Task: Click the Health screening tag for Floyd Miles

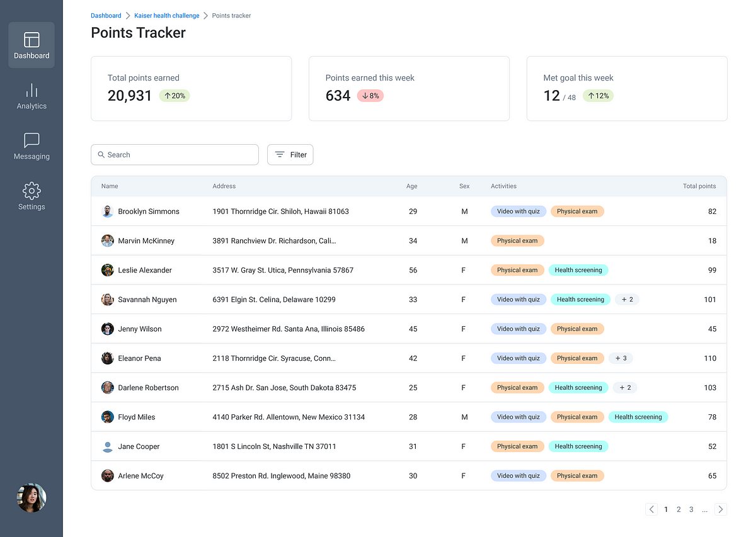Action: click(638, 417)
